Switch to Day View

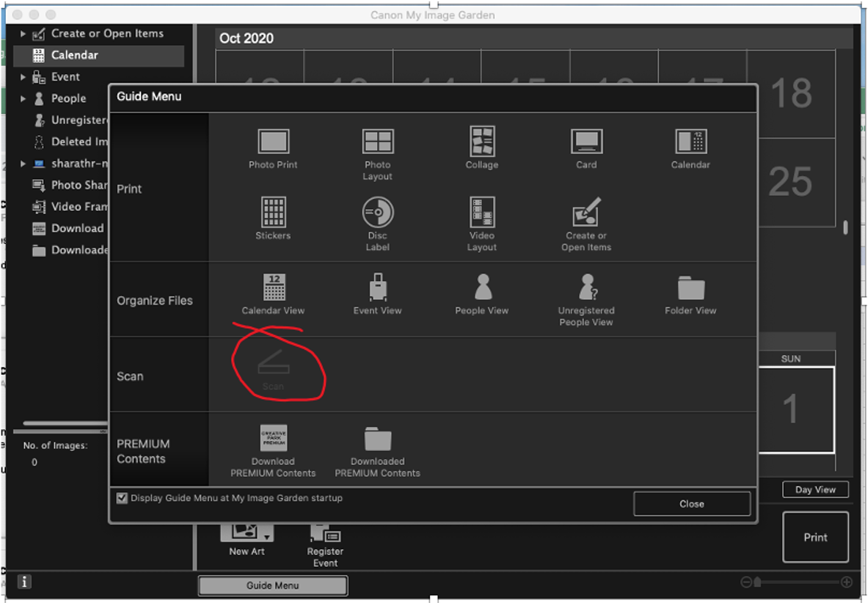pos(815,490)
